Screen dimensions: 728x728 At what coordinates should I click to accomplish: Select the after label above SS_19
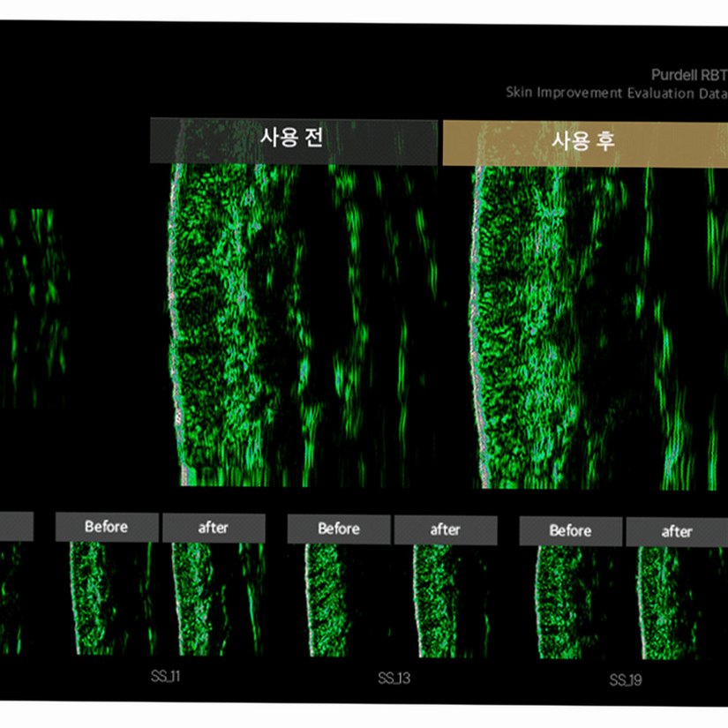click(677, 531)
